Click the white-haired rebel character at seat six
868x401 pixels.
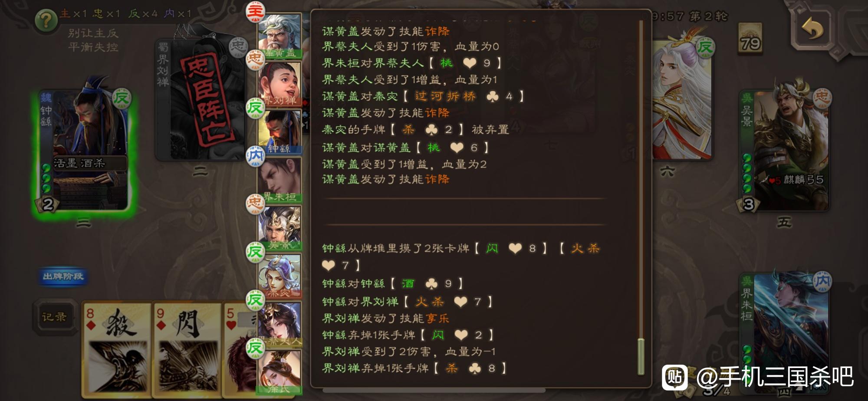click(681, 100)
